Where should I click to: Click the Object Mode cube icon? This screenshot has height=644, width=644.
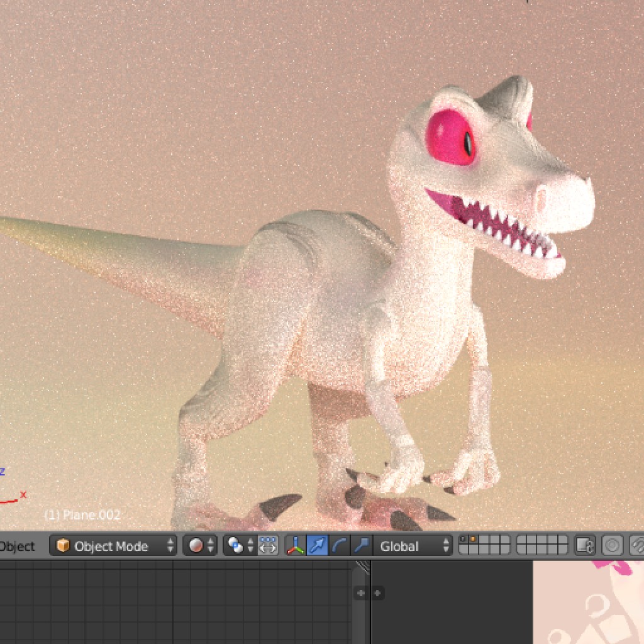pyautogui.click(x=63, y=546)
